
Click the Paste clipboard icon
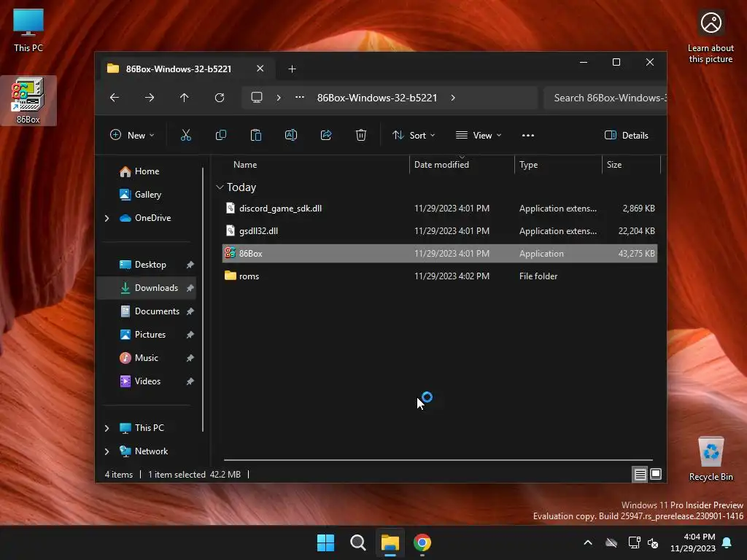pyautogui.click(x=256, y=135)
